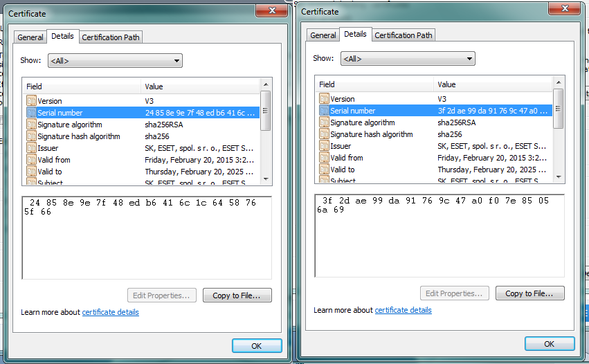Click the Version field icon in left dialog
The width and height of the screenshot is (589, 364).
[31, 101]
